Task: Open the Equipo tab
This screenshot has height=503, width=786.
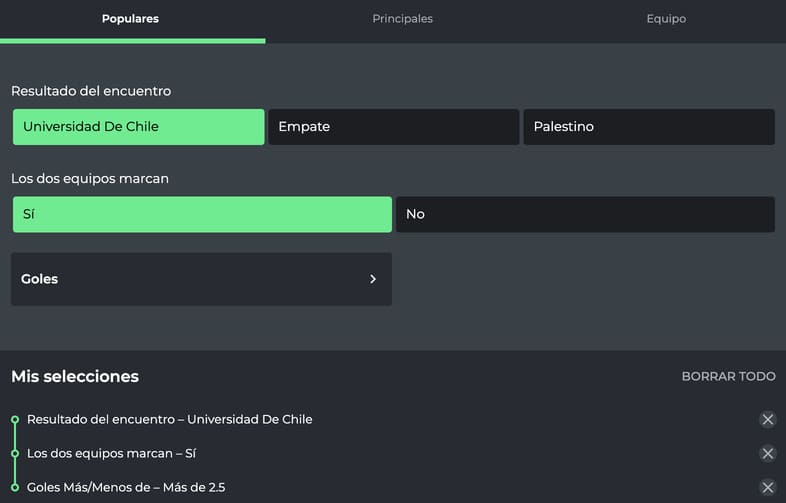Action: coord(666,19)
